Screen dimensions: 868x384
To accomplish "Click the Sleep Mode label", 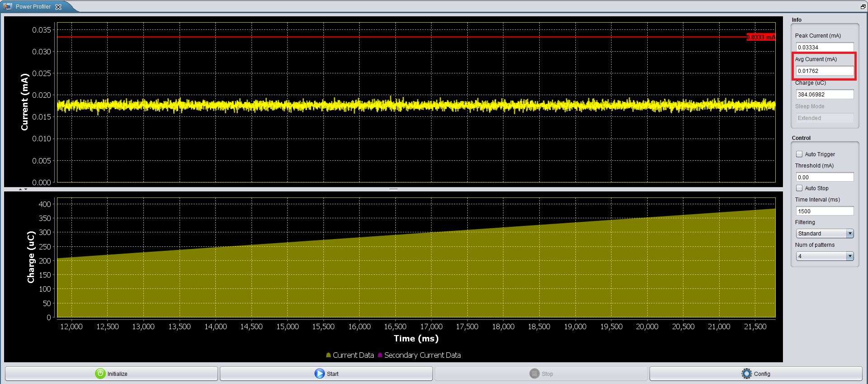I will 810,106.
